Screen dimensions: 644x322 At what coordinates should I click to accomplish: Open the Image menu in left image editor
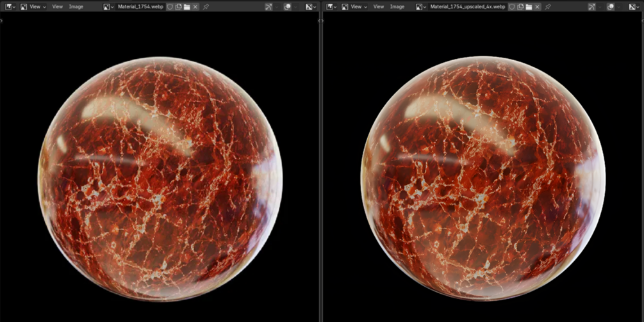point(76,6)
